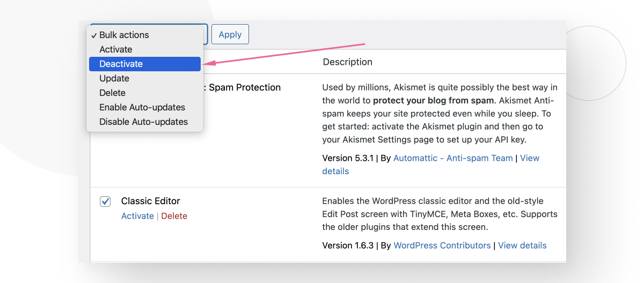
Task: Click the red Delete link under Classic Editor
Action: 174,216
